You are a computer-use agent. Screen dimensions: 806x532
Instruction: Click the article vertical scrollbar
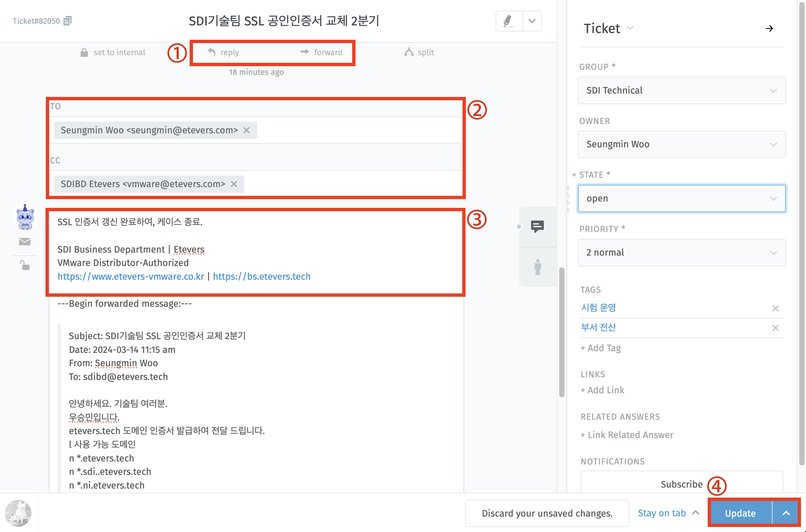pyautogui.click(x=562, y=332)
